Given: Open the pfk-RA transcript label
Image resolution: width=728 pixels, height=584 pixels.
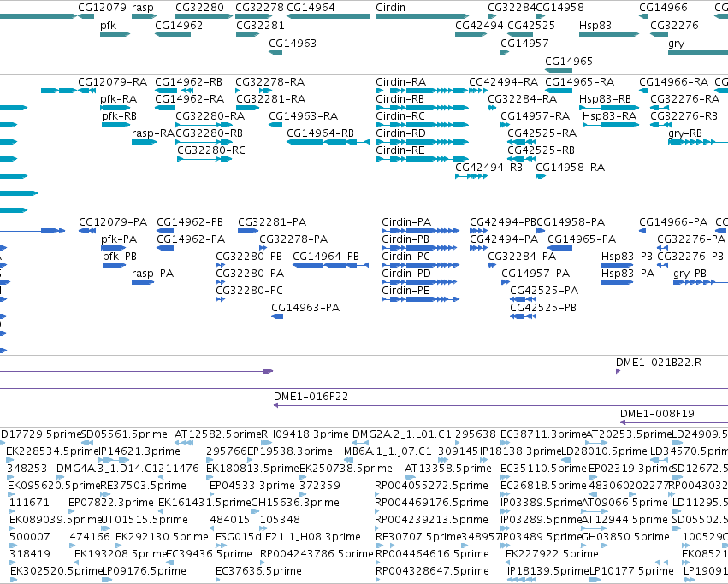Looking at the screenshot, I should coord(118,99).
